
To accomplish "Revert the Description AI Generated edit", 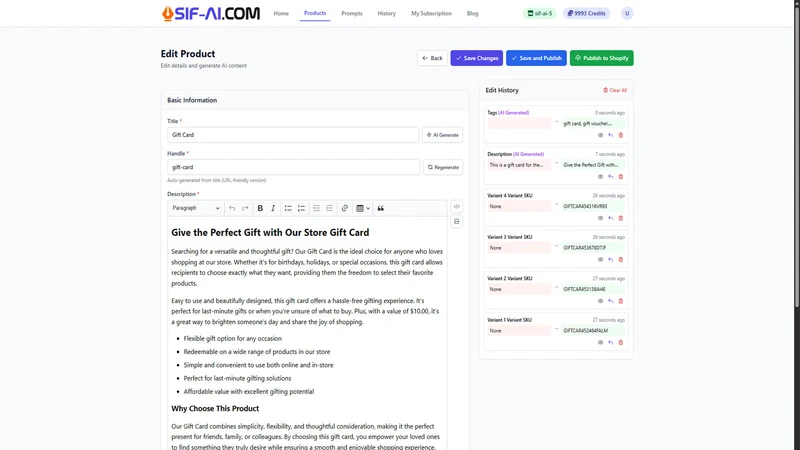I will (610, 177).
